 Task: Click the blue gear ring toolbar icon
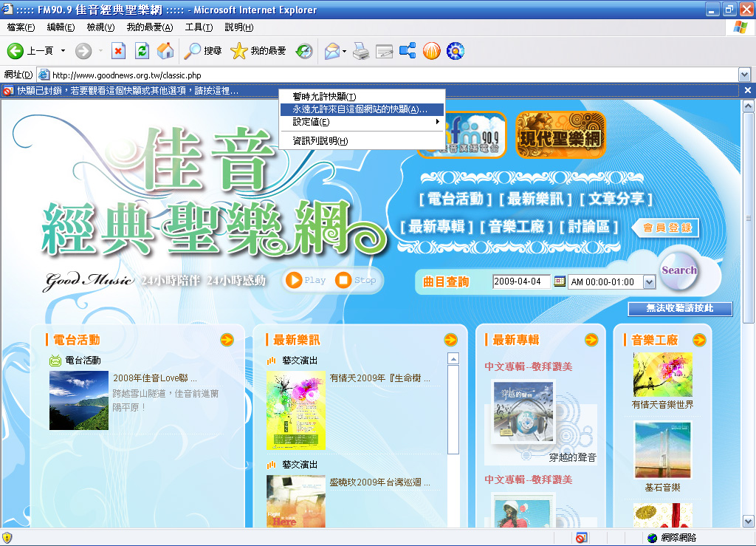[x=455, y=51]
